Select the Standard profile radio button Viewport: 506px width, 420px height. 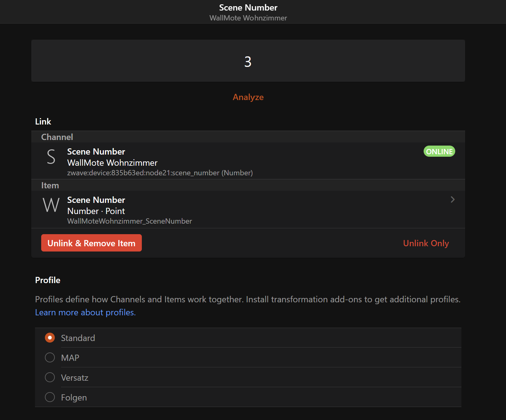pos(50,338)
